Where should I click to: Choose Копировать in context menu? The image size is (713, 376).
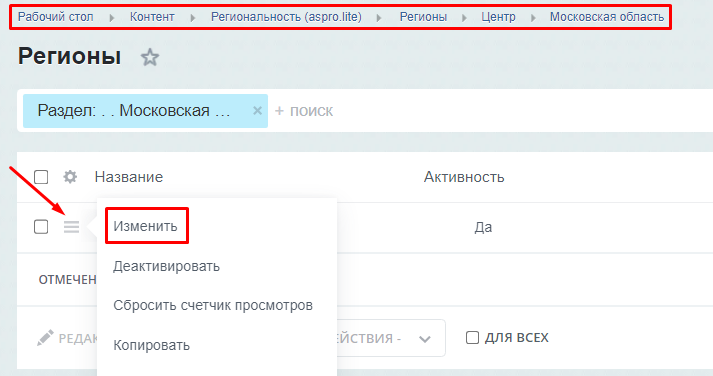[x=151, y=345]
